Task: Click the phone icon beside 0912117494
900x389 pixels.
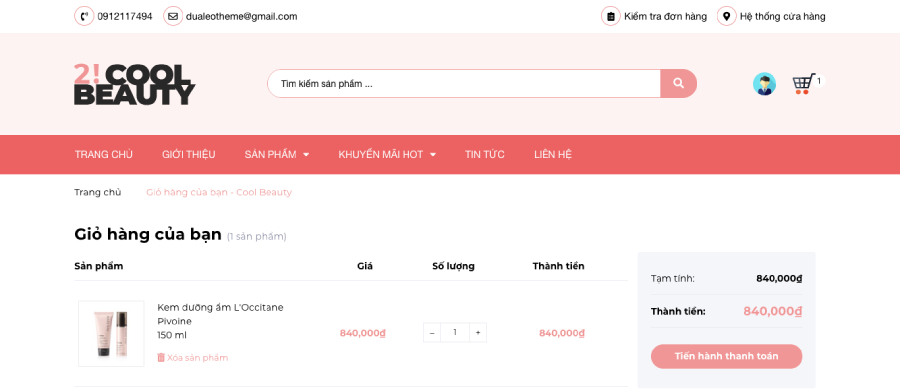Action: pyautogui.click(x=84, y=16)
